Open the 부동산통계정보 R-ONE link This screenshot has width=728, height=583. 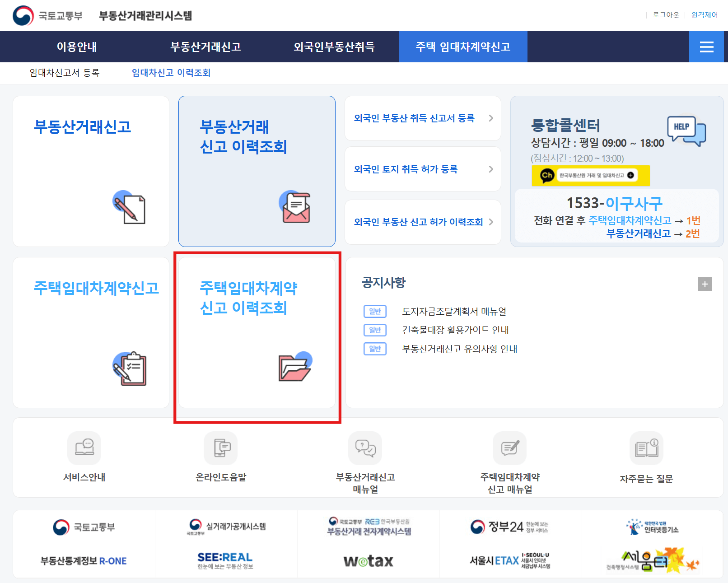point(84,561)
